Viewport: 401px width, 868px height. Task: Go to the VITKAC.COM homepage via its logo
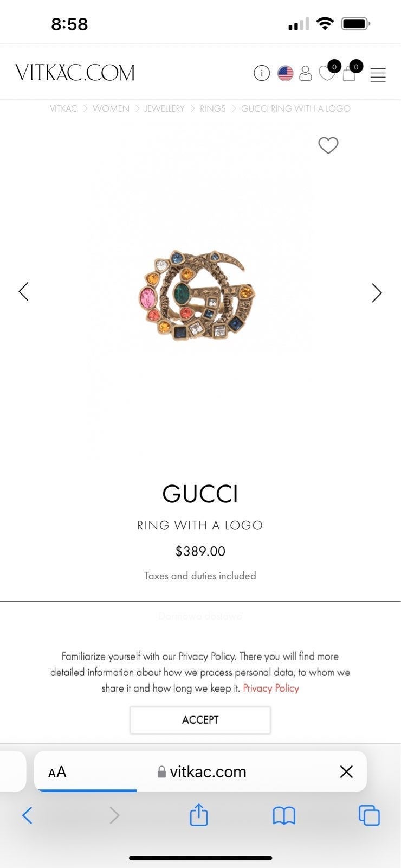[x=75, y=73]
